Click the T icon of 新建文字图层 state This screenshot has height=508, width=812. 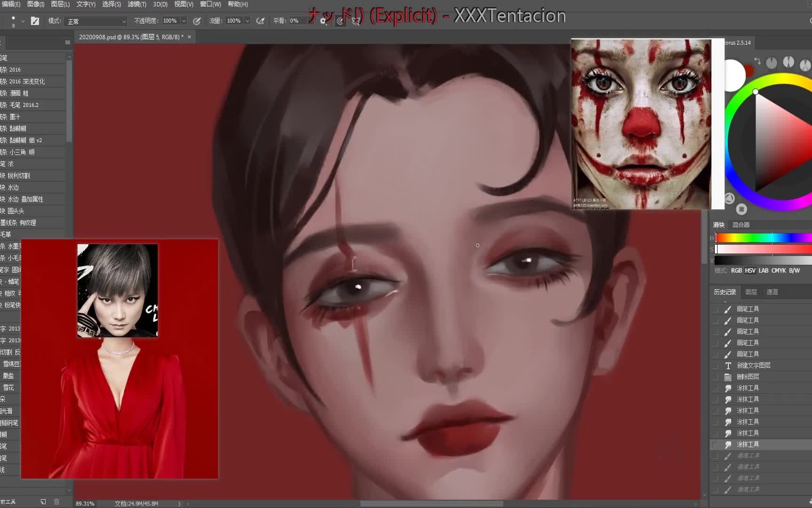[x=728, y=365]
